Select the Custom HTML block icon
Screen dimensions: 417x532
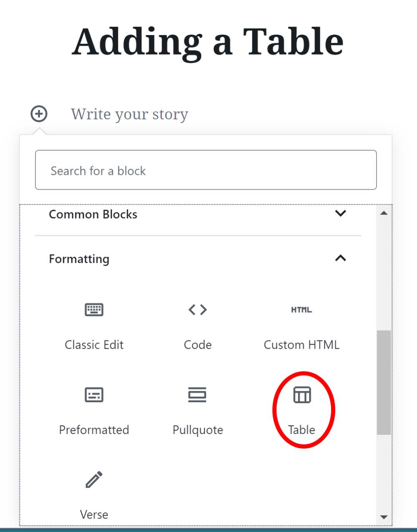click(301, 310)
